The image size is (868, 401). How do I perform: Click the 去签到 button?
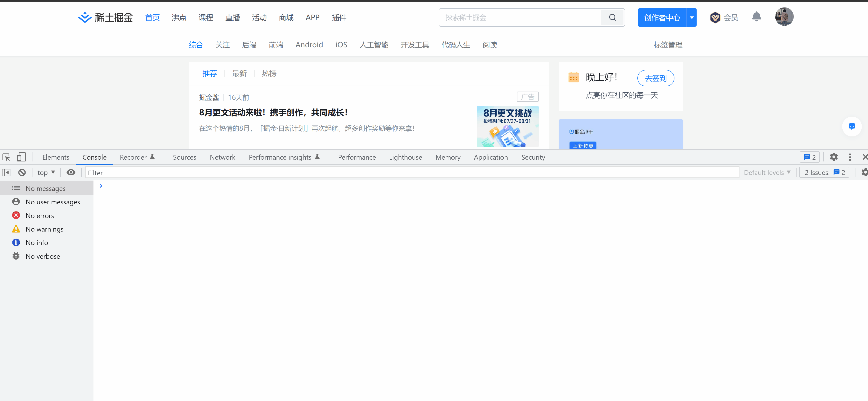(x=655, y=78)
